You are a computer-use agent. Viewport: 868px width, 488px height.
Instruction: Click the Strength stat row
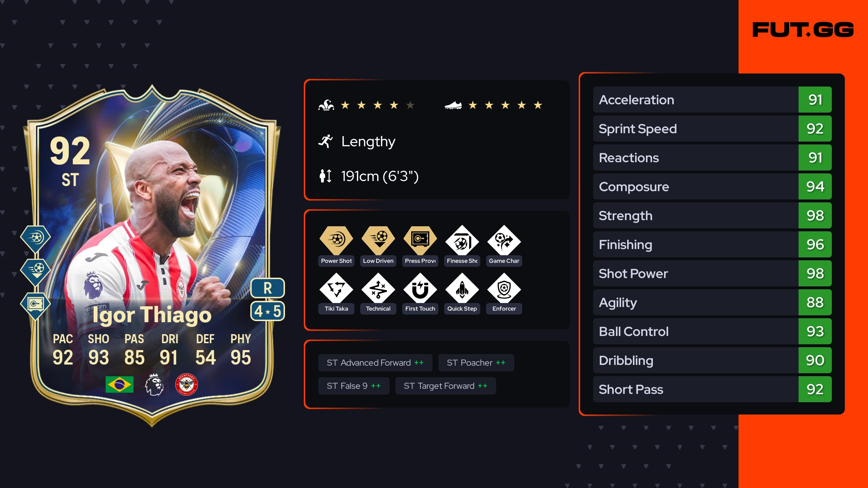coord(712,215)
